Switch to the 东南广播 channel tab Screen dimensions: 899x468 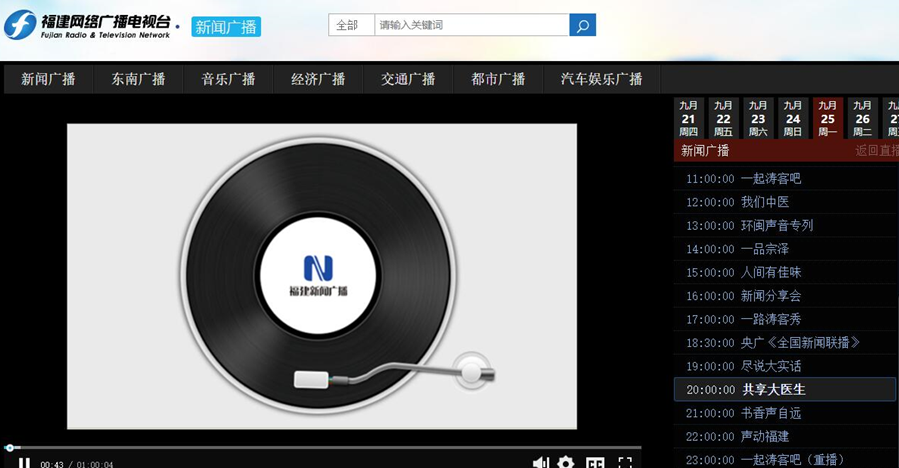138,79
